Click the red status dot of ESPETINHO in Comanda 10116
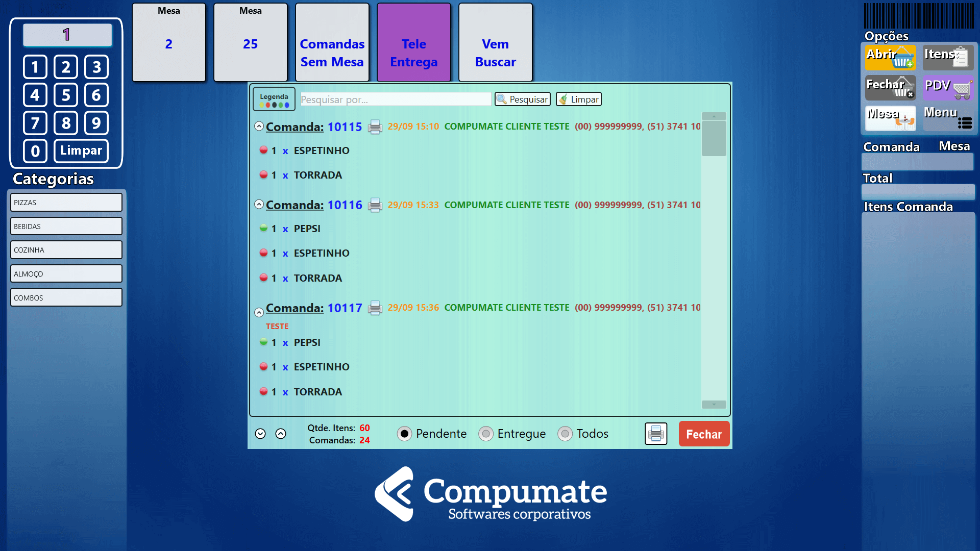Image resolution: width=980 pixels, height=551 pixels. click(x=263, y=253)
